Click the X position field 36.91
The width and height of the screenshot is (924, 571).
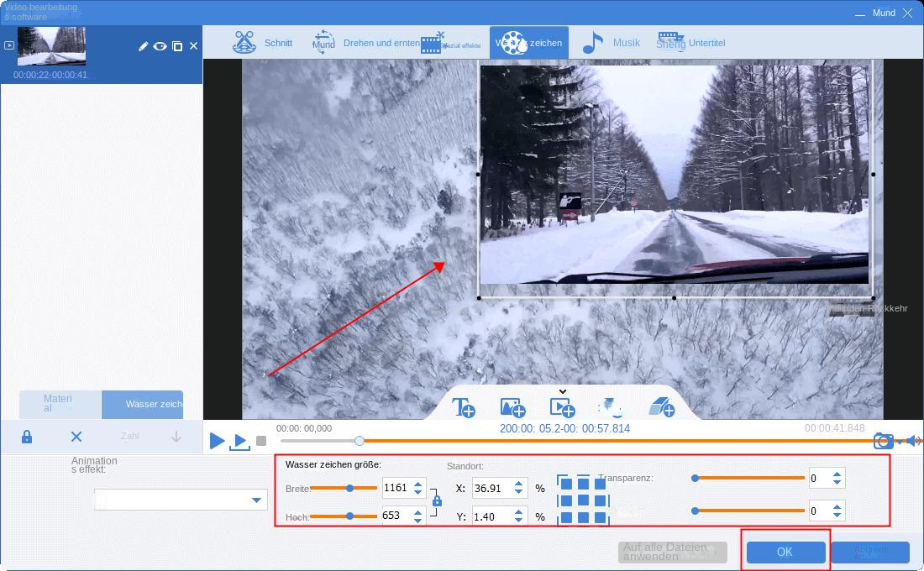tap(492, 488)
